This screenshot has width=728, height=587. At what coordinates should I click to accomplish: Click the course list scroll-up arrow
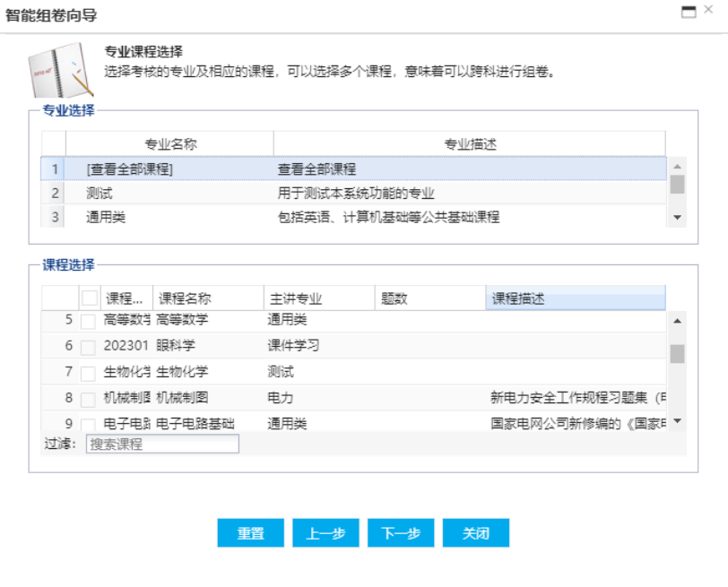[x=677, y=321]
